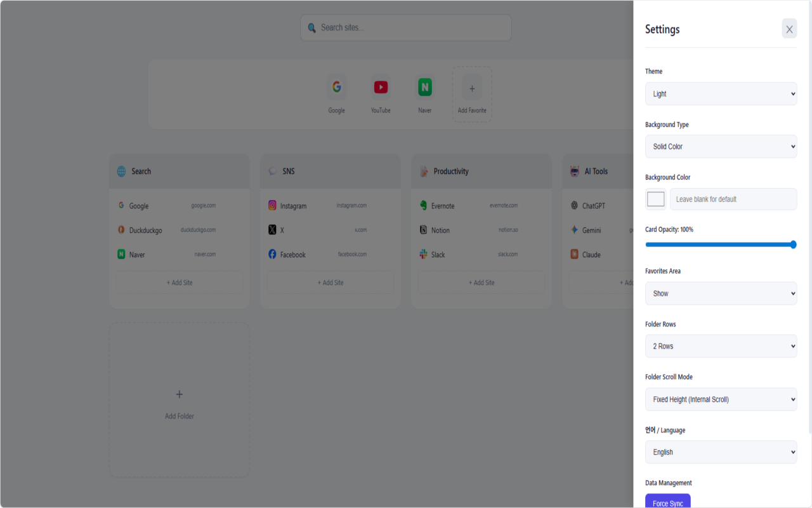The height and width of the screenshot is (508, 812).
Task: Click Add Site in Search folder
Action: (180, 283)
